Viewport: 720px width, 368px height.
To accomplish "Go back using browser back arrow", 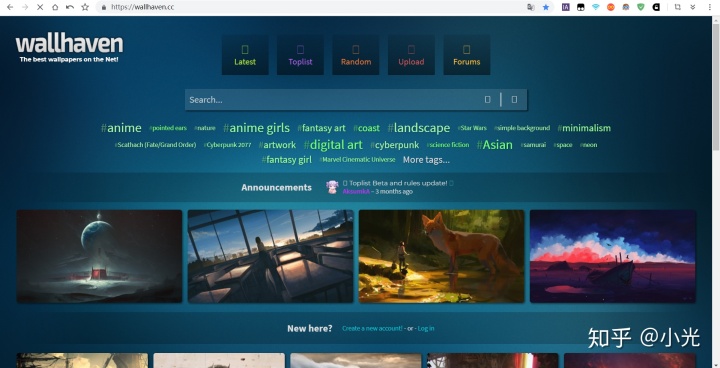I will [10, 7].
